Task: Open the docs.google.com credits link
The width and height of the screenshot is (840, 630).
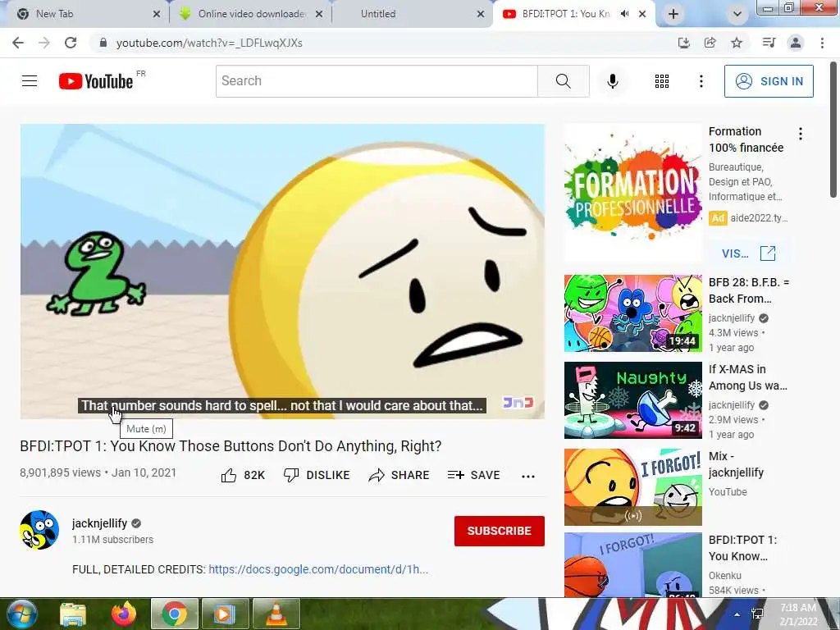Action: [318, 569]
